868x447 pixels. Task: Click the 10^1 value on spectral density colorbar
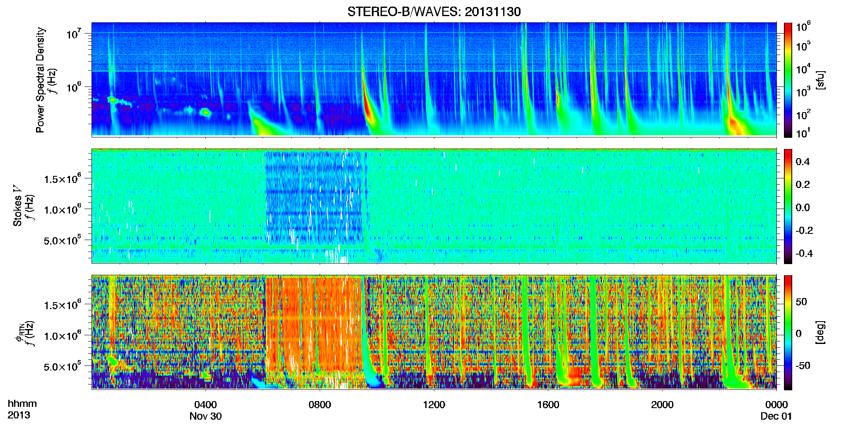(x=803, y=132)
